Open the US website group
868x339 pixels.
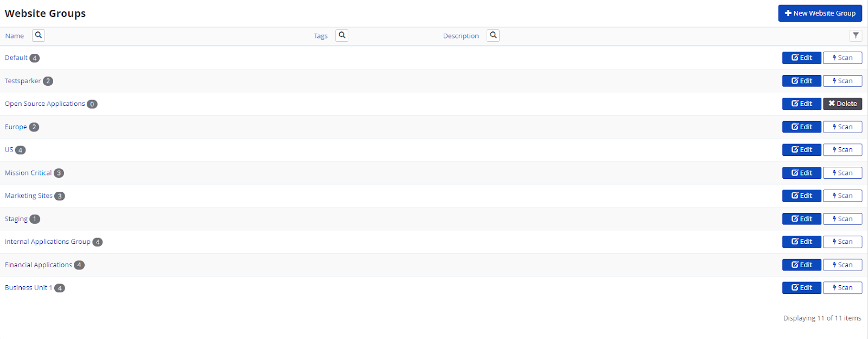9,150
